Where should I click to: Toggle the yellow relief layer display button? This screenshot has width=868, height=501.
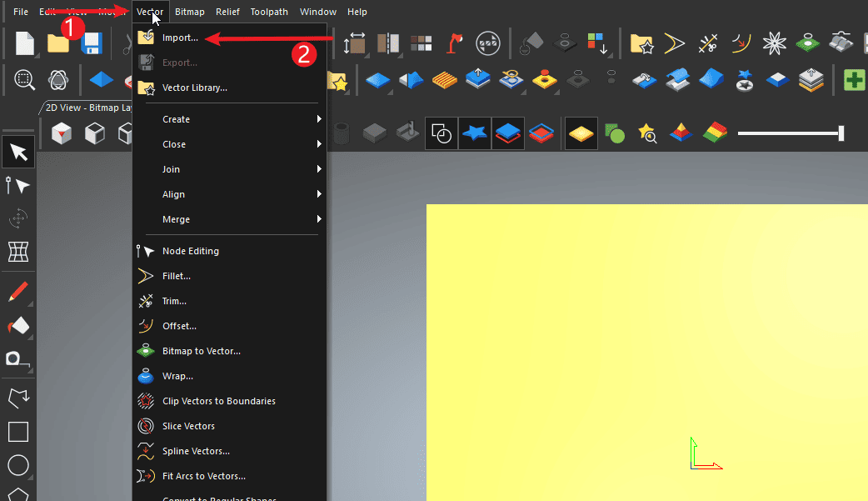[x=581, y=133]
